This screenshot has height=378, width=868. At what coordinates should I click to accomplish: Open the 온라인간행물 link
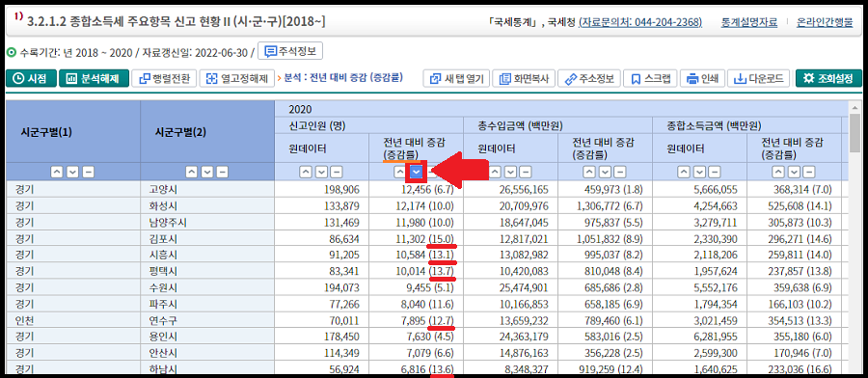pos(825,22)
